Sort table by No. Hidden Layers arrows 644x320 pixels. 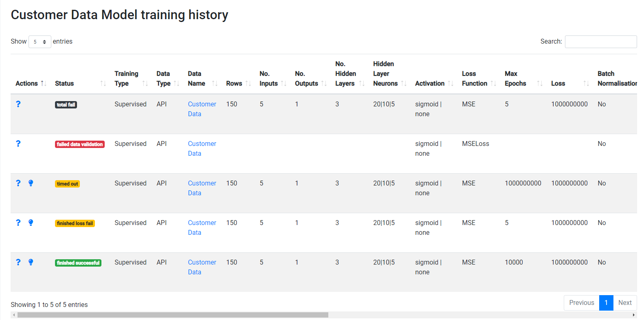click(362, 83)
